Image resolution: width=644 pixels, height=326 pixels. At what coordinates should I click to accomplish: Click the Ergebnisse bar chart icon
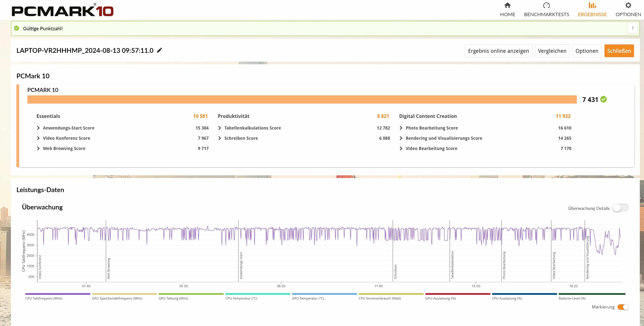[592, 5]
